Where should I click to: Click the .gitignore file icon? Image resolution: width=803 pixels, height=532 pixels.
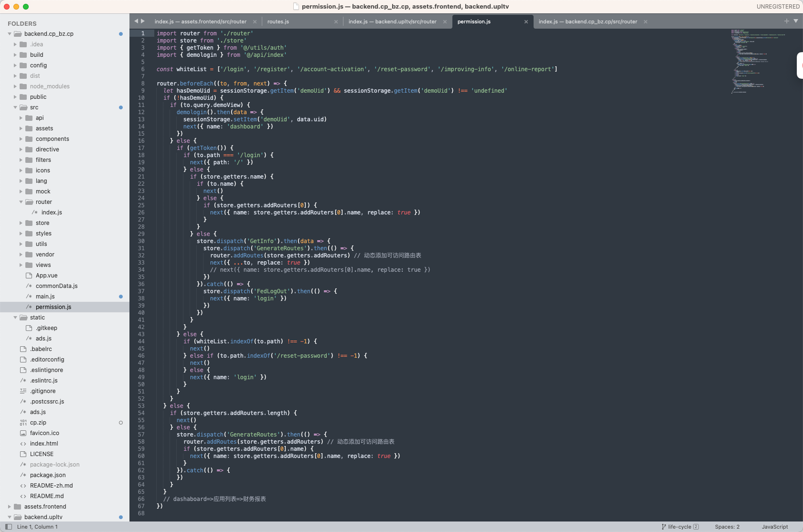coord(23,391)
